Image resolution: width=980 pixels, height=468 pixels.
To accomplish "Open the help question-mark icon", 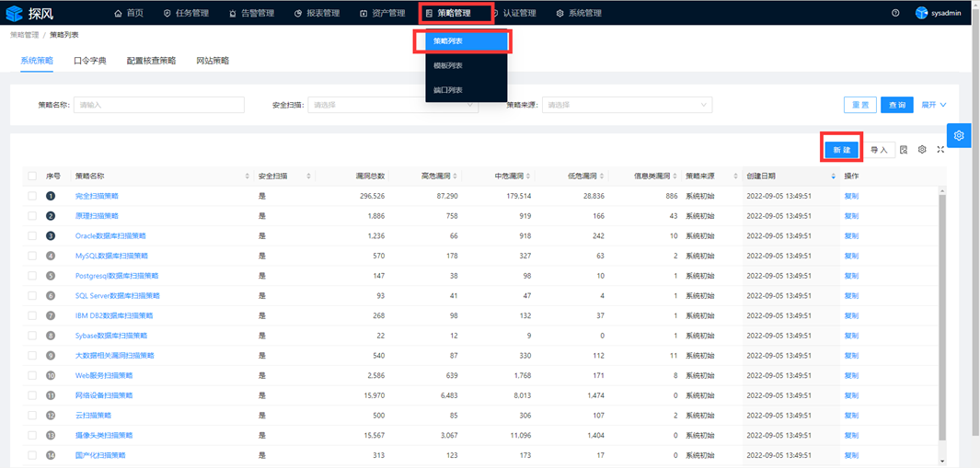I will (895, 13).
